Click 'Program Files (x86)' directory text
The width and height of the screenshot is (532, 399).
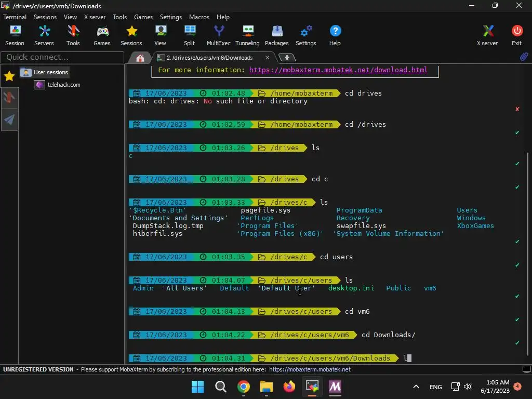click(x=280, y=233)
